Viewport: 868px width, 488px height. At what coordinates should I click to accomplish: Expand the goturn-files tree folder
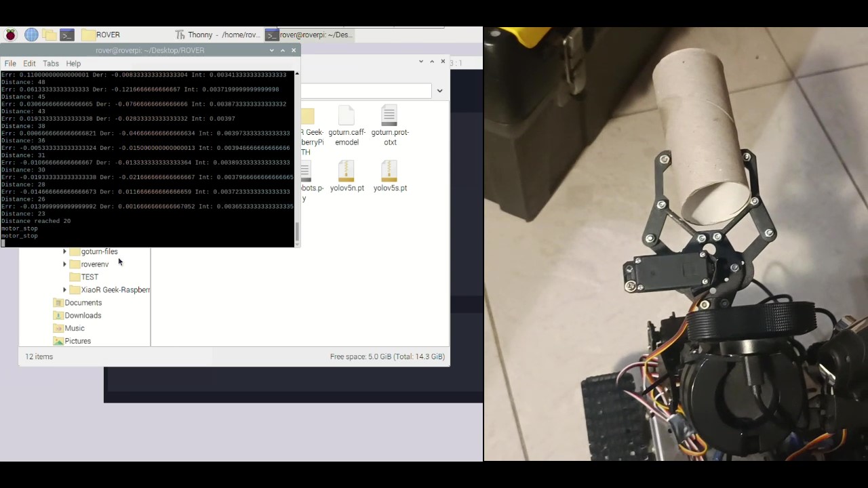(64, 251)
